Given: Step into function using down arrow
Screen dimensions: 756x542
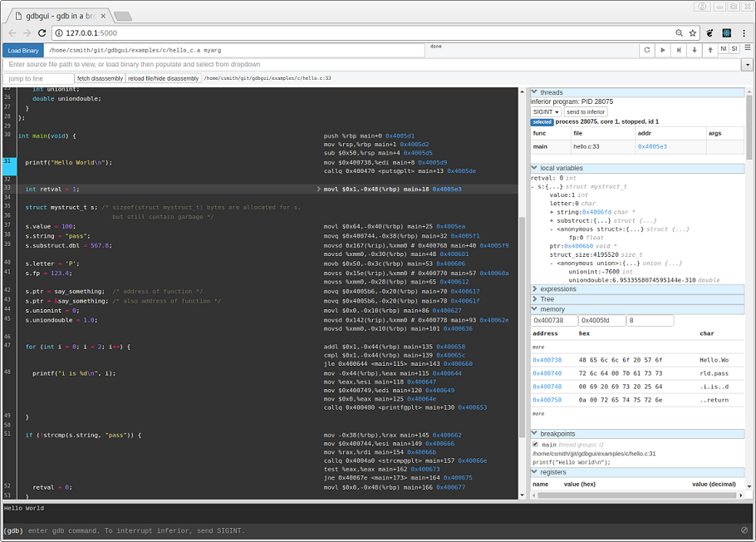Looking at the screenshot, I should (x=695, y=50).
